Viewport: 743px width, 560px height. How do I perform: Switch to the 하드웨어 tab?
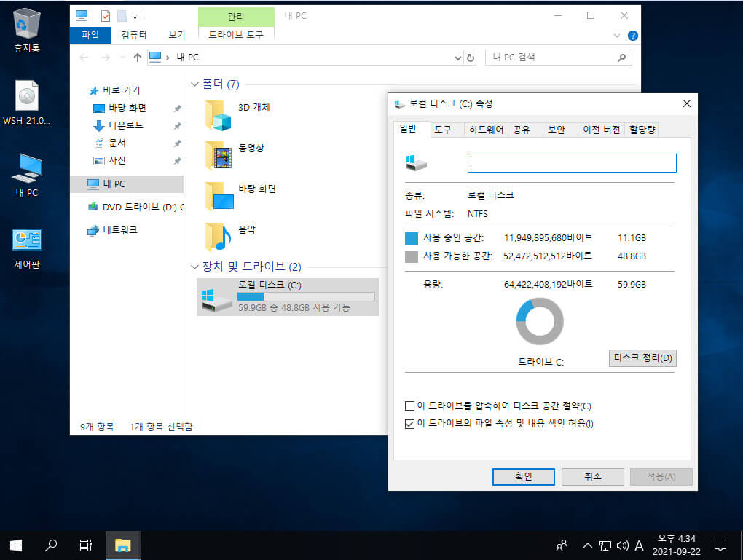pyautogui.click(x=486, y=130)
